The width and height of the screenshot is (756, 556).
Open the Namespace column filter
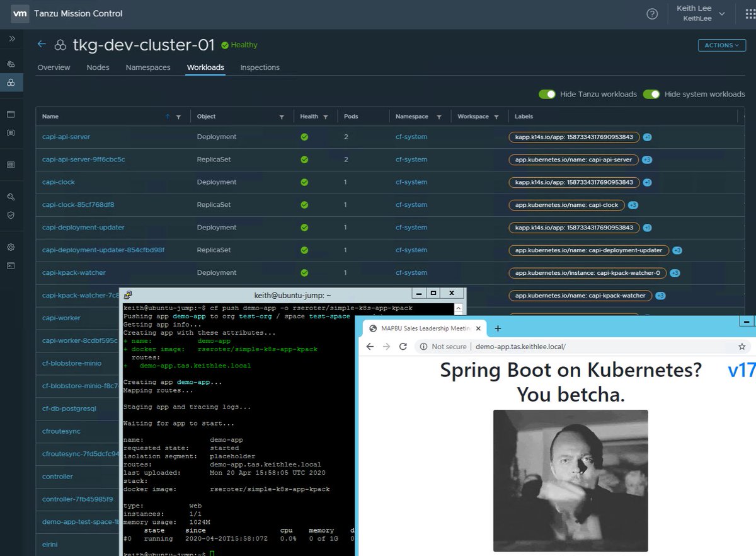point(439,117)
